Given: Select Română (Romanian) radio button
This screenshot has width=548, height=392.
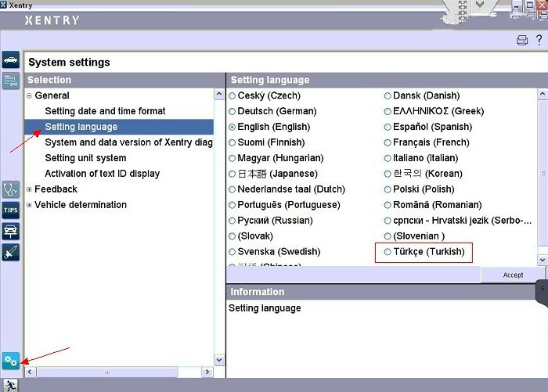Looking at the screenshot, I should 388,205.
